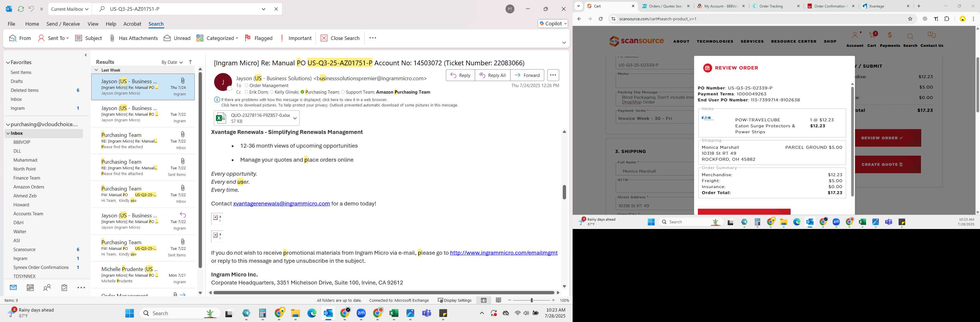Open Display Settings in status bar
The height and width of the screenshot is (322, 980).
pos(455,300)
